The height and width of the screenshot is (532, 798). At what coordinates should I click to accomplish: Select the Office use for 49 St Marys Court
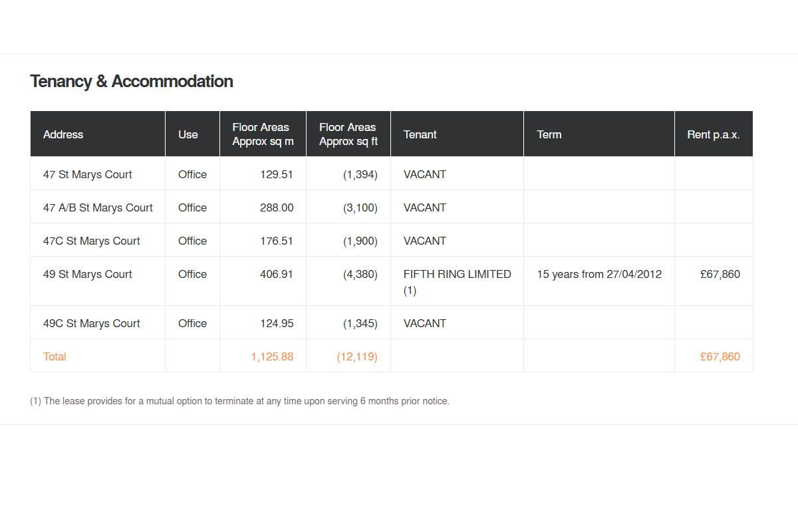[192, 274]
